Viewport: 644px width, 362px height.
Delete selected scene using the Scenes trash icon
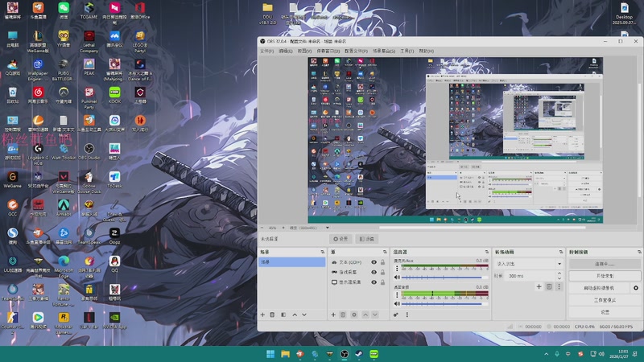tap(272, 315)
